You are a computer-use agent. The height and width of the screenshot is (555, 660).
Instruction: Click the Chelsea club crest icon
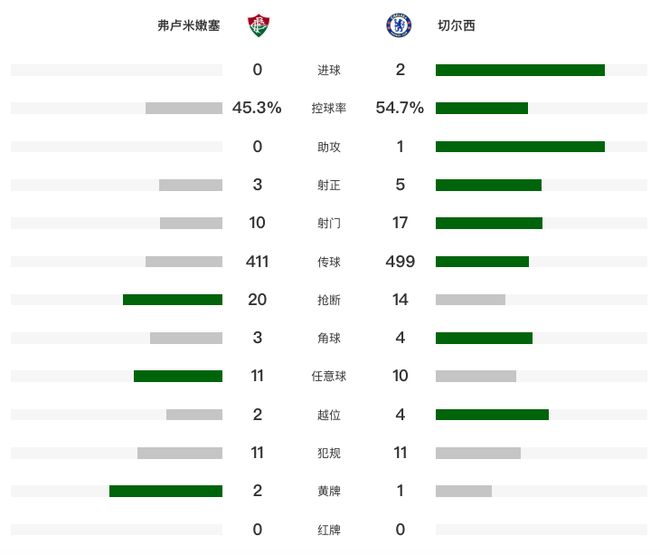click(x=399, y=25)
